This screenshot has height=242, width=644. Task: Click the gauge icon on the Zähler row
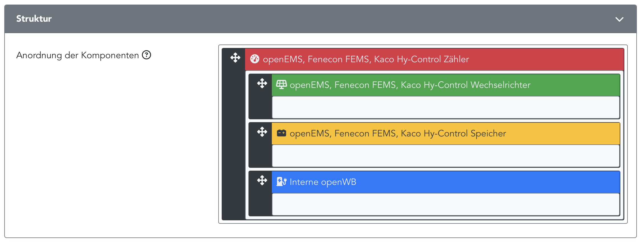pyautogui.click(x=254, y=59)
